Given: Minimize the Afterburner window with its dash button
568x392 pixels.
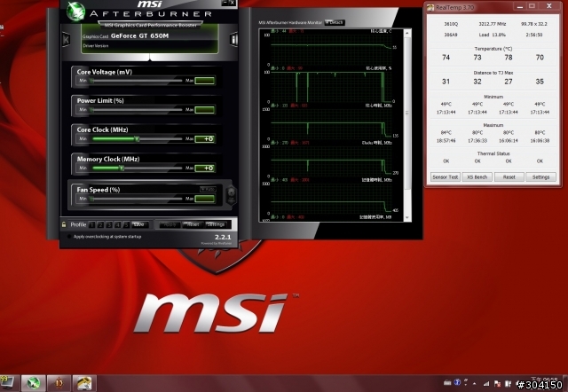Looking at the screenshot, I should 225,3.
